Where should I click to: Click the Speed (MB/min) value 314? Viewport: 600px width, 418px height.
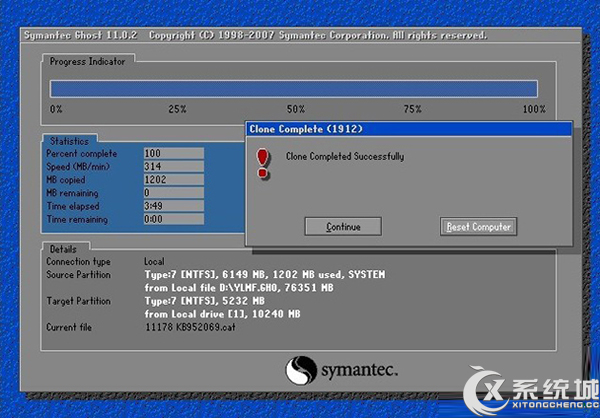pos(174,166)
